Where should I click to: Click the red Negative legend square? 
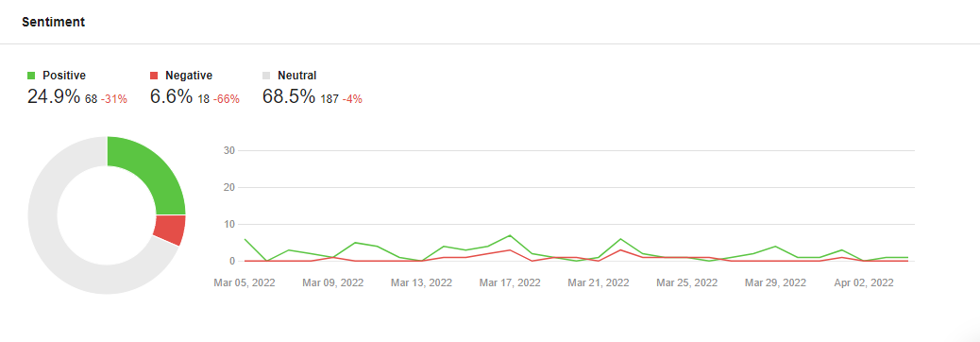(155, 76)
